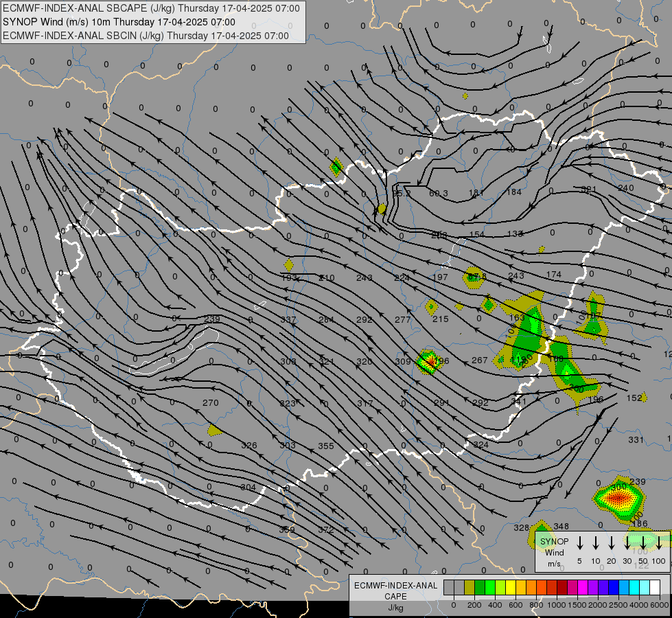Click the SBCIN title line in header box
Image resolution: width=672 pixels, height=618 pixels.
point(146,36)
